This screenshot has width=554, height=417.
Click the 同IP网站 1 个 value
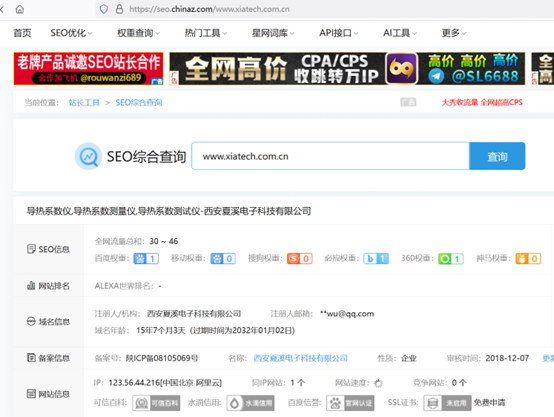(x=297, y=383)
